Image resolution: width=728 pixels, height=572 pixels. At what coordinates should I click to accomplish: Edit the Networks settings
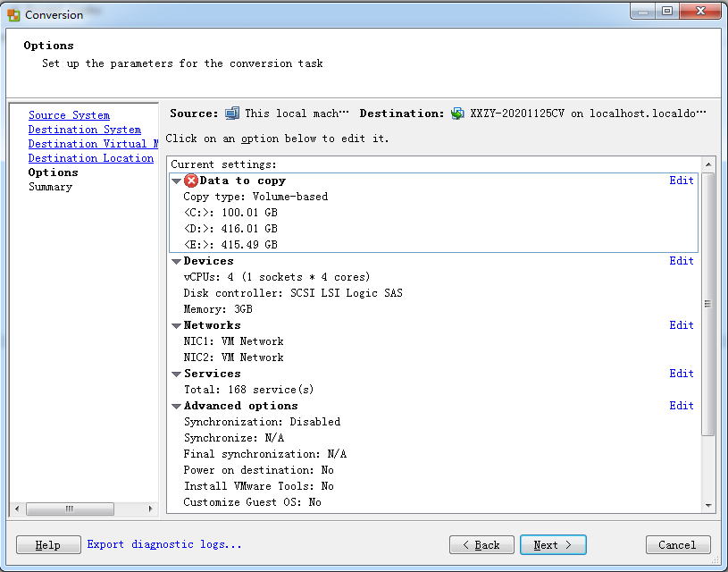(x=682, y=324)
